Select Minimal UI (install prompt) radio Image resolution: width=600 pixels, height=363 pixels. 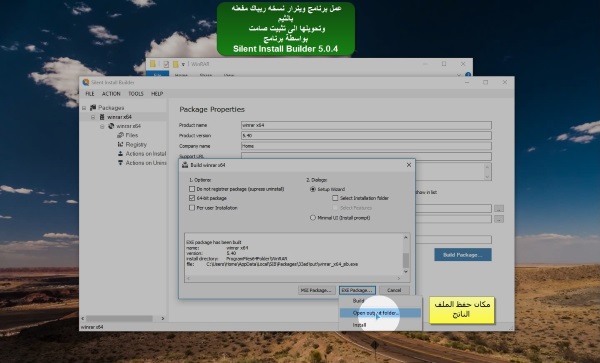tap(313, 218)
